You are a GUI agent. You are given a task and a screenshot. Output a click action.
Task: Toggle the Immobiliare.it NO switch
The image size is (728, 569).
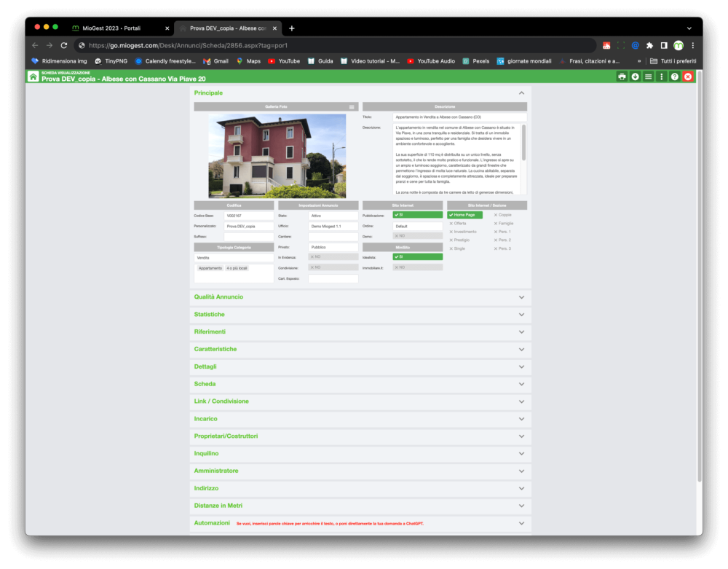point(417,267)
